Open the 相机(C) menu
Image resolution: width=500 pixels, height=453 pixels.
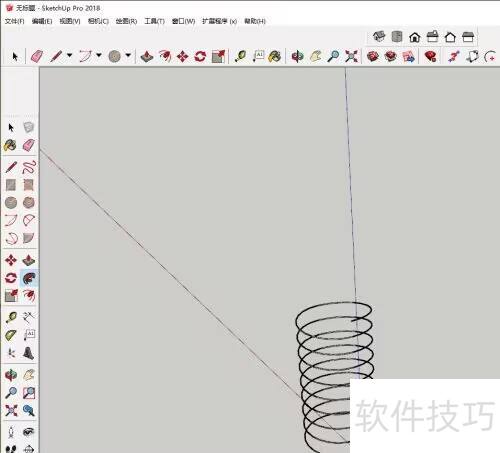tap(98, 21)
